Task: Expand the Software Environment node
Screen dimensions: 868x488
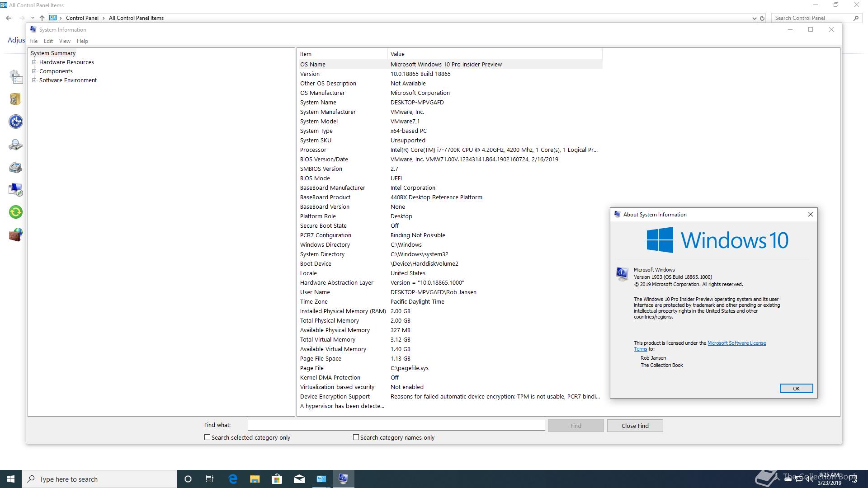Action: pos(34,80)
